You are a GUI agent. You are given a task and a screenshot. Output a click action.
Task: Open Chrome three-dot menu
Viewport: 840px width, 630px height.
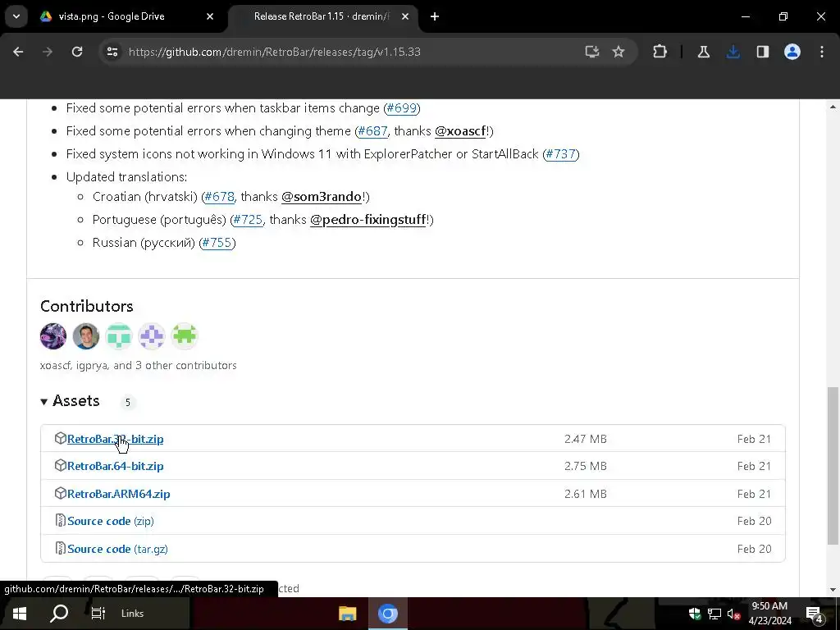coord(822,52)
